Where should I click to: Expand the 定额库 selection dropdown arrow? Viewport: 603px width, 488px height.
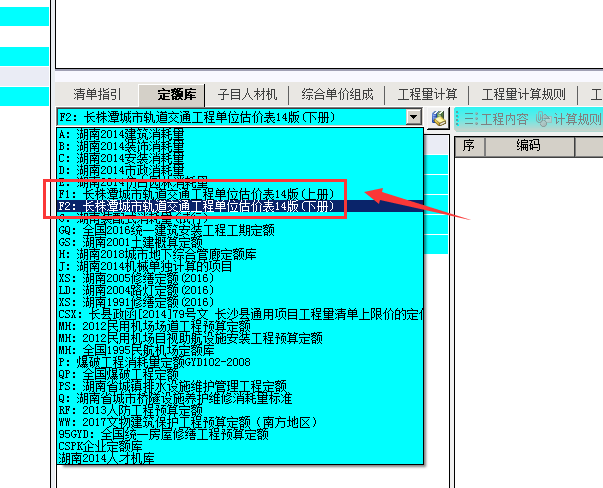coord(414,117)
